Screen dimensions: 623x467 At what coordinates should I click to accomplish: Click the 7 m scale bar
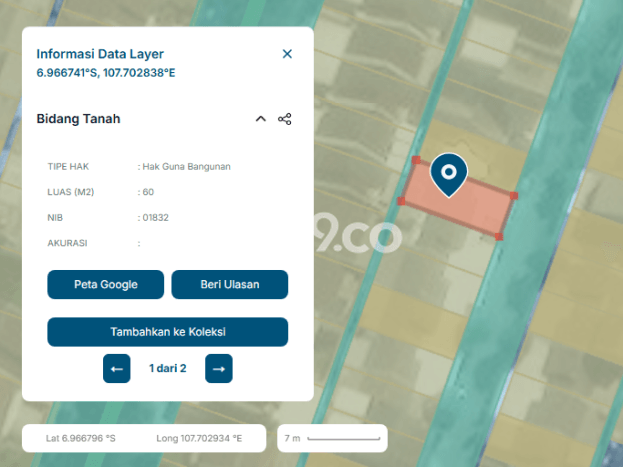tap(332, 438)
